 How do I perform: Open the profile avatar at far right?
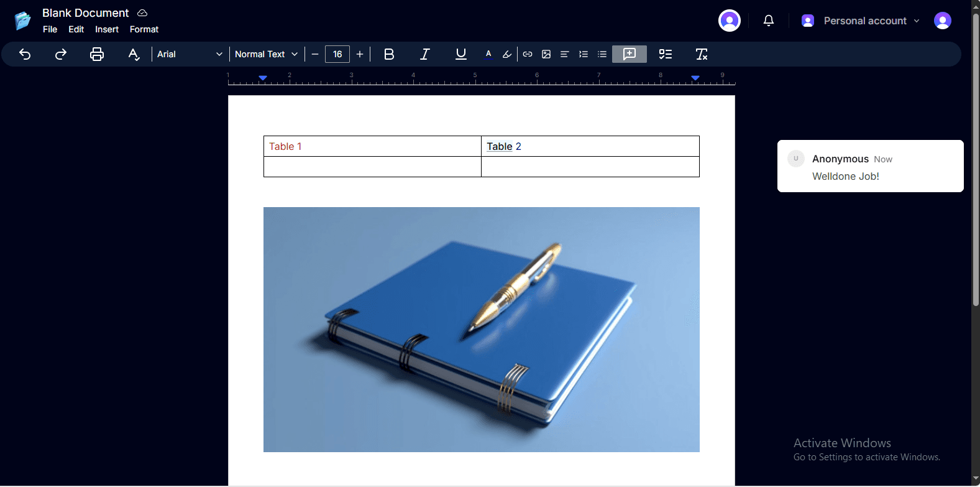click(943, 21)
